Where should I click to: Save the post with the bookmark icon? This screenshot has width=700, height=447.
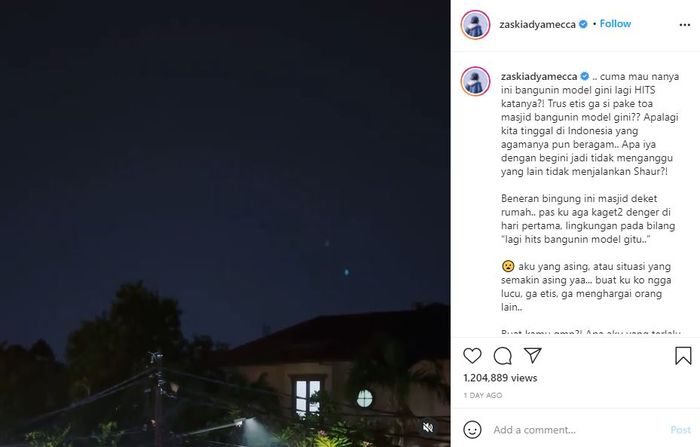[x=683, y=356]
